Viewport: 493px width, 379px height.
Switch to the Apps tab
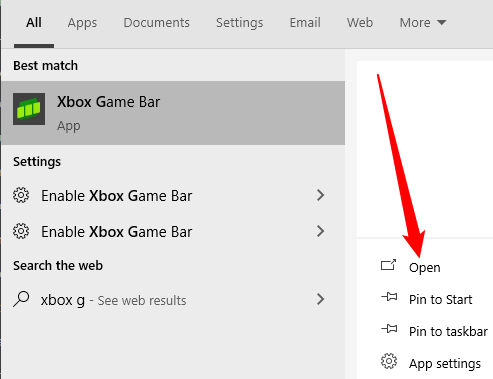coord(82,23)
